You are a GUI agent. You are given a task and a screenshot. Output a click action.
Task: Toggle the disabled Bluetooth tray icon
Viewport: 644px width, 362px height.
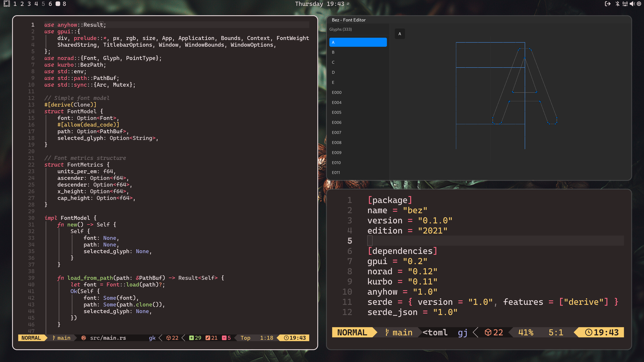coord(618,4)
